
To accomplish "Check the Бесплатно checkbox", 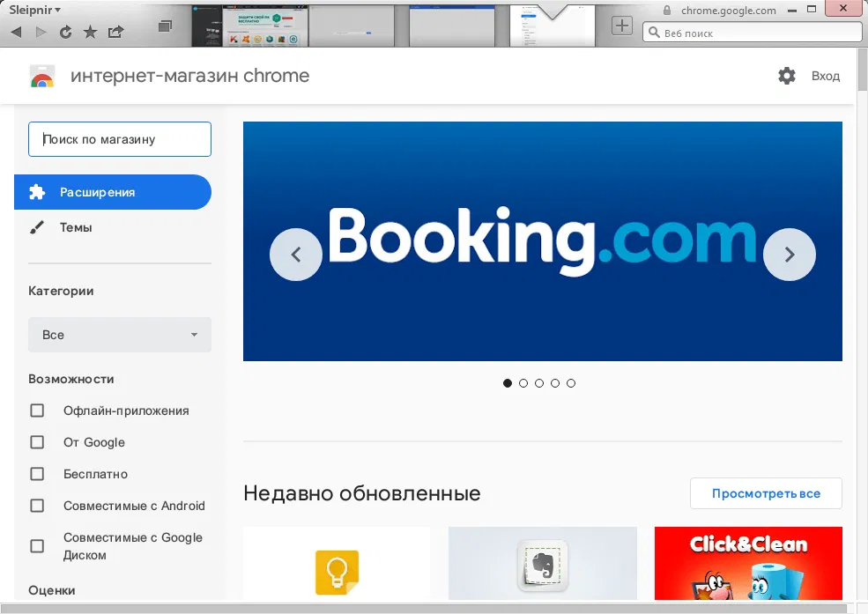I will pyautogui.click(x=37, y=474).
